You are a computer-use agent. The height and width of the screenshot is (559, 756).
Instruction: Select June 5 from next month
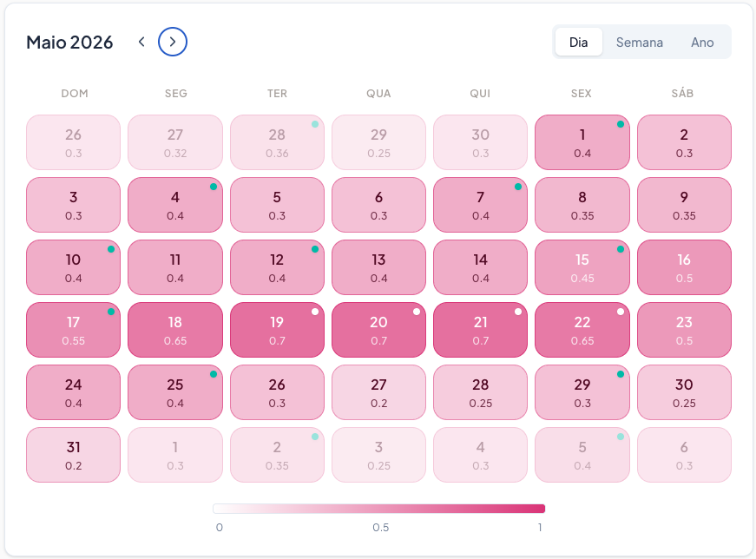click(582, 455)
